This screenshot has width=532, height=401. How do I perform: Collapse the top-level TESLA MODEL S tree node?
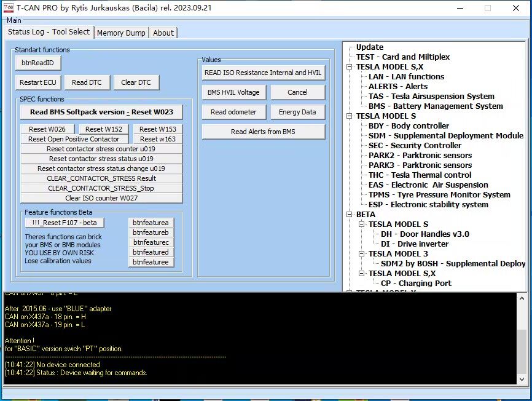click(349, 116)
